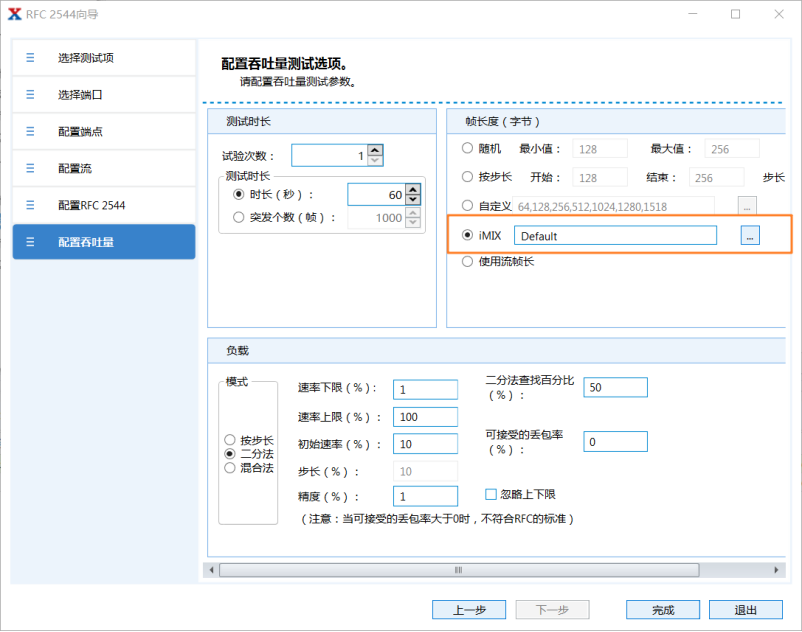Screen dimensions: 802x632
Task: Click the 配置流 step icon in sidebar
Action: tap(27, 168)
